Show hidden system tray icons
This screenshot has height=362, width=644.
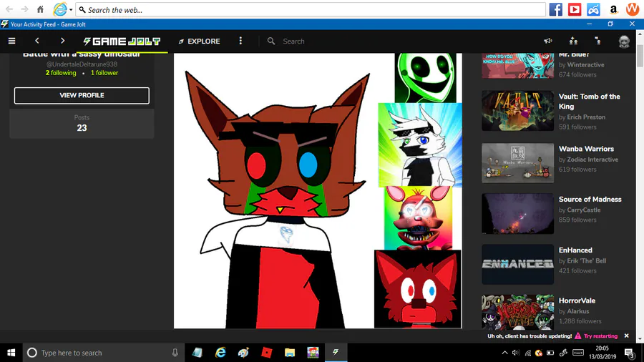point(504,353)
